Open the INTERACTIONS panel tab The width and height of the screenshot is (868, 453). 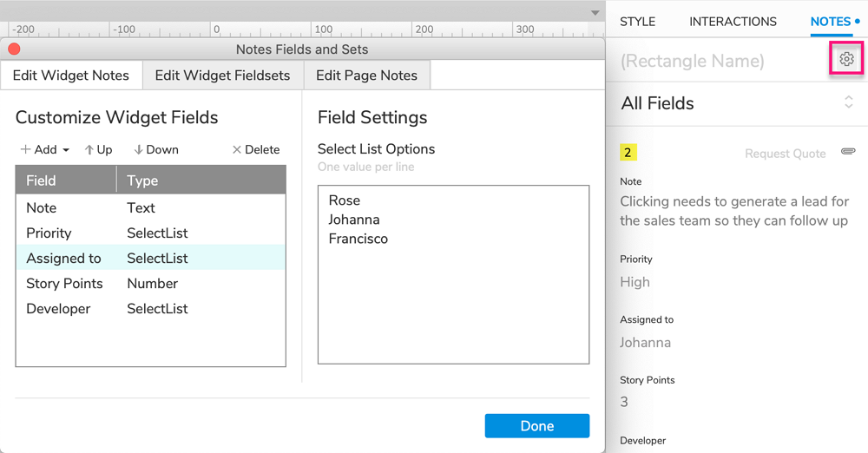click(733, 22)
